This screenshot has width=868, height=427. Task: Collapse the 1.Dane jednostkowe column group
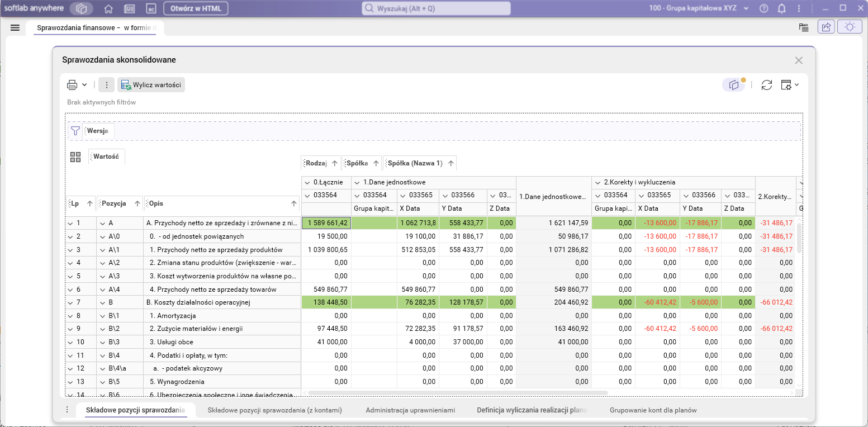pyautogui.click(x=357, y=182)
